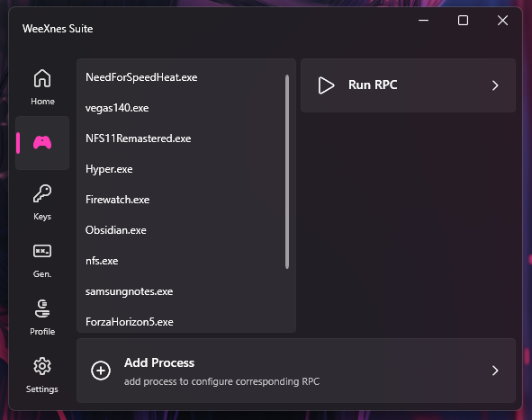Click the Add Process plus circle icon
The image size is (532, 420).
coord(101,371)
